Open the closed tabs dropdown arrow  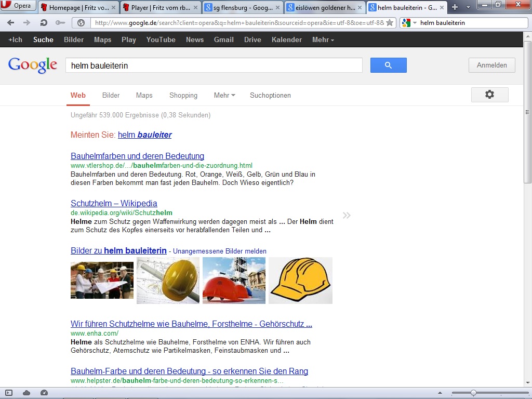click(469, 7)
